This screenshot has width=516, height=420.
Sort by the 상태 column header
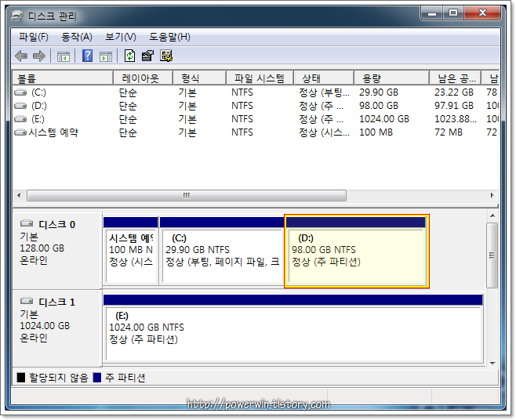tap(324, 78)
